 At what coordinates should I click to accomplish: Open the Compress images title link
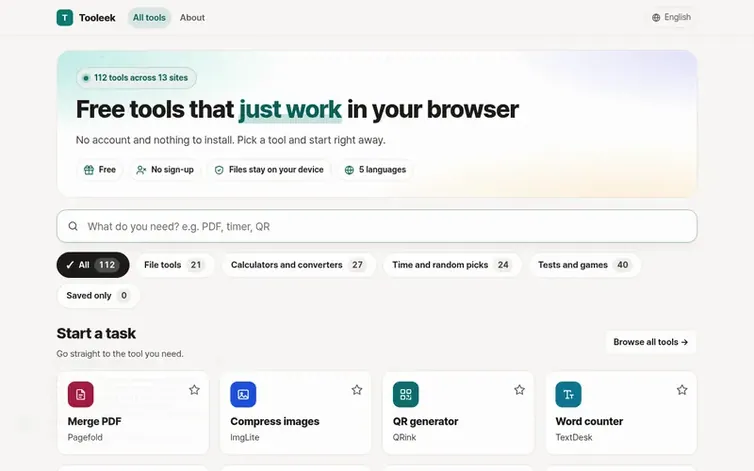click(275, 421)
